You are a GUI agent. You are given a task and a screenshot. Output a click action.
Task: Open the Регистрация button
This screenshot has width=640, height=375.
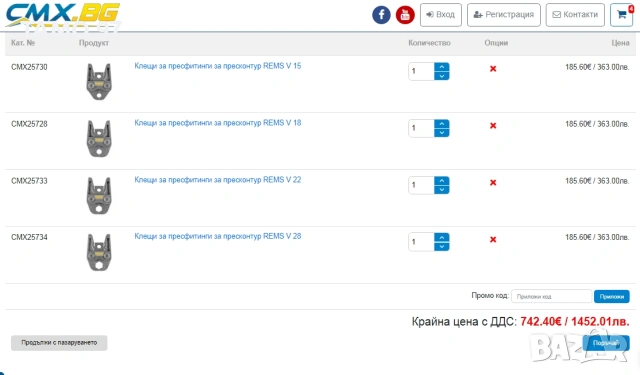click(504, 15)
